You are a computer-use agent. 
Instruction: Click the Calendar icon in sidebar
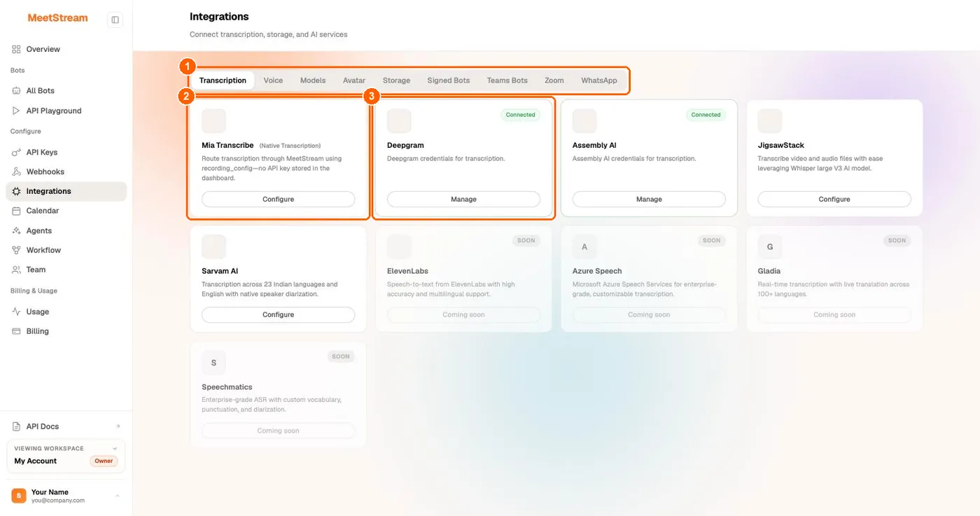tap(16, 211)
